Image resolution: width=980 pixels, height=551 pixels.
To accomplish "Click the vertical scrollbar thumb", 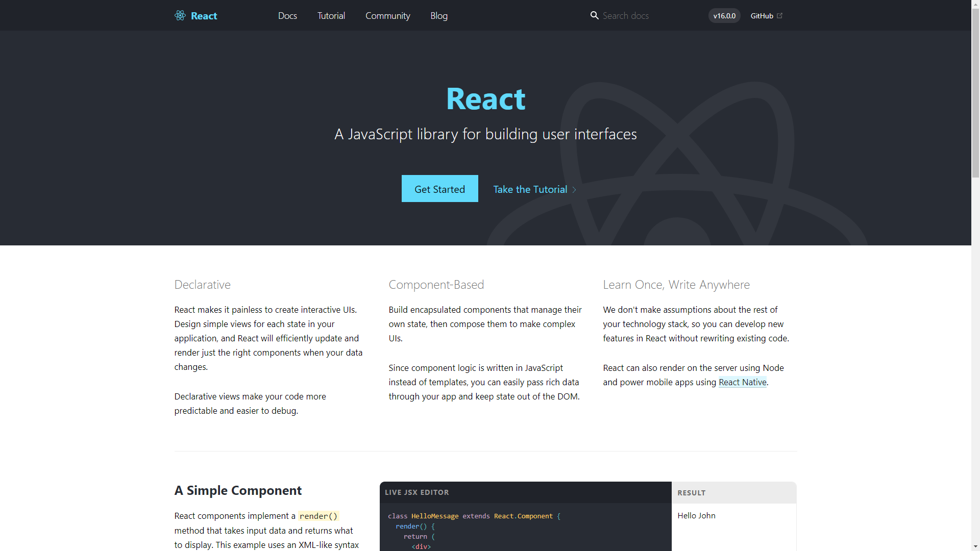I will coord(975,92).
